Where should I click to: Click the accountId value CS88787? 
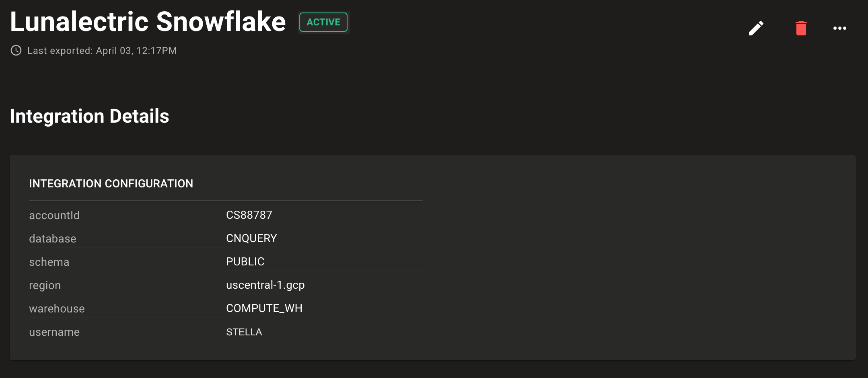pos(249,215)
